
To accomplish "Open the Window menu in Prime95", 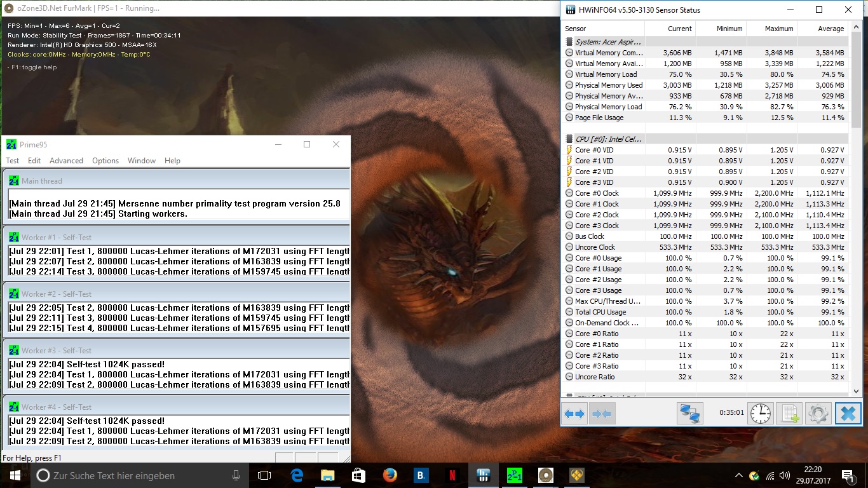I will (x=142, y=161).
